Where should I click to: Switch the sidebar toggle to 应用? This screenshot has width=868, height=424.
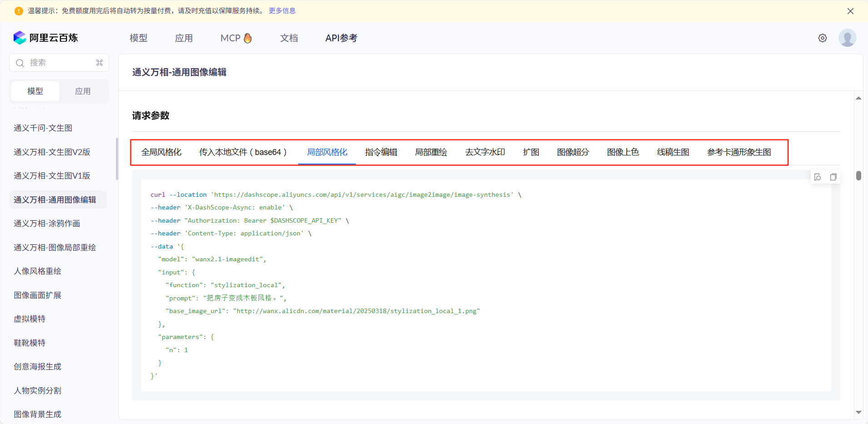point(83,91)
